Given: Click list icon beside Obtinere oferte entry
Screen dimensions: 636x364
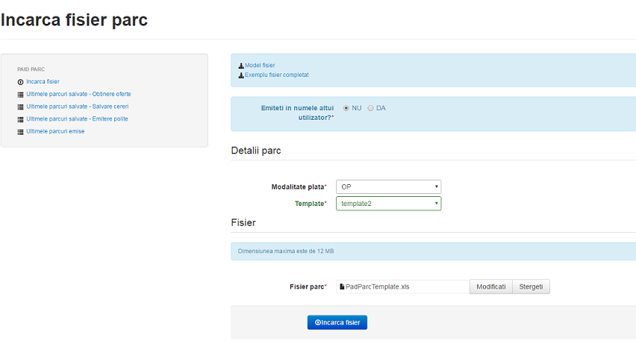Looking at the screenshot, I should click(x=20, y=95).
